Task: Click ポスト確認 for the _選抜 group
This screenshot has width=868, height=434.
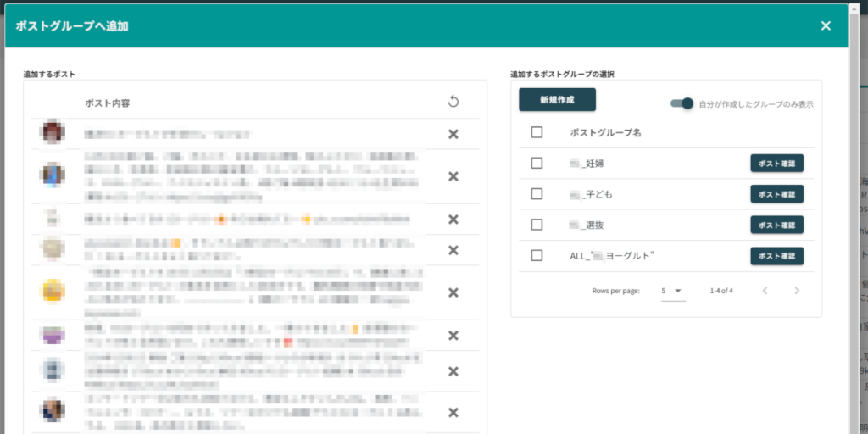Action: pos(777,225)
